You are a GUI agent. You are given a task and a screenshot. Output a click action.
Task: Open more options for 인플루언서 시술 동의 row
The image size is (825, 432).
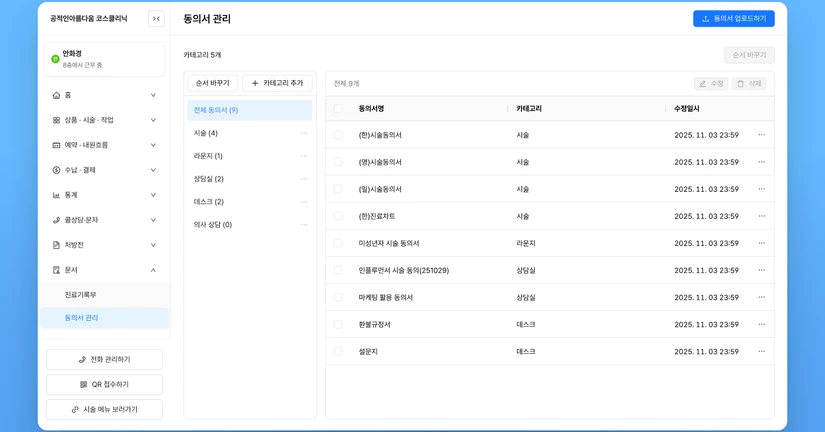coord(761,270)
